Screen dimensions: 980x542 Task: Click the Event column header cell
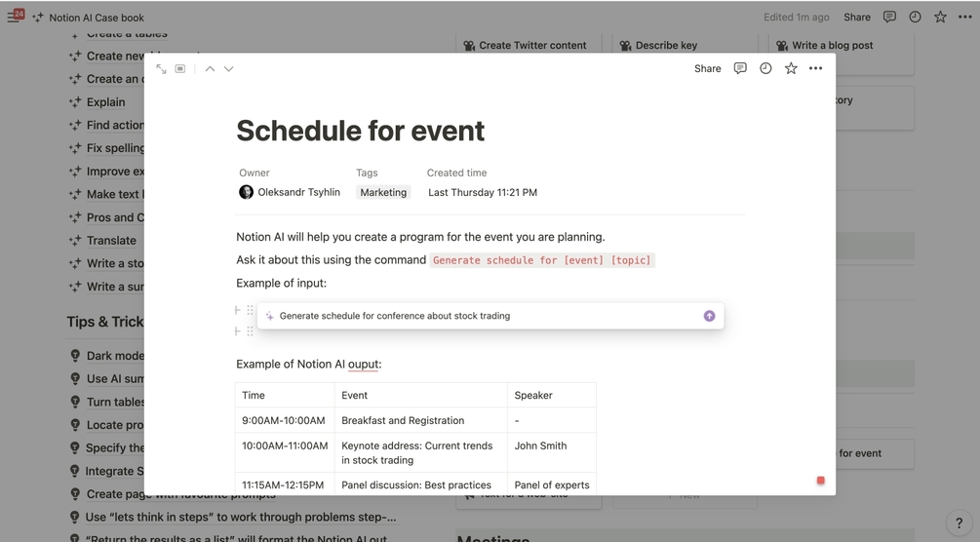coord(421,395)
